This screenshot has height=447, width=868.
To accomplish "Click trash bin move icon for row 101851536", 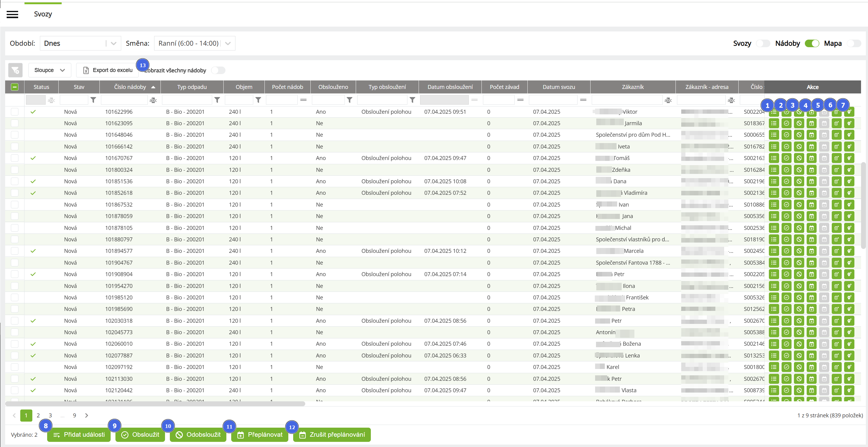I will pos(837,181).
